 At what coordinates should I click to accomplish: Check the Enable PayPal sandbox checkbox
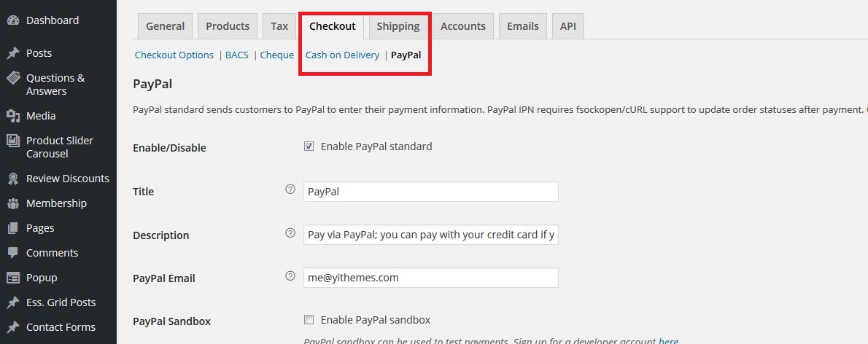pos(309,320)
